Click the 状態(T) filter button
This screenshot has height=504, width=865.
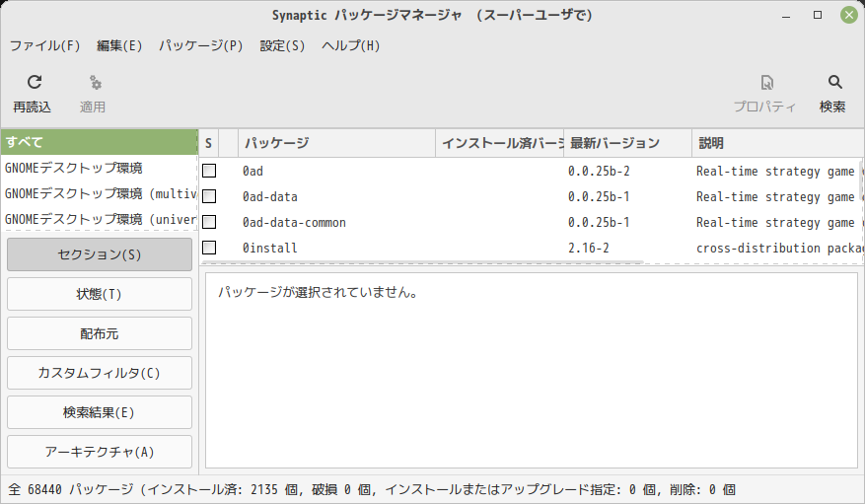click(100, 294)
